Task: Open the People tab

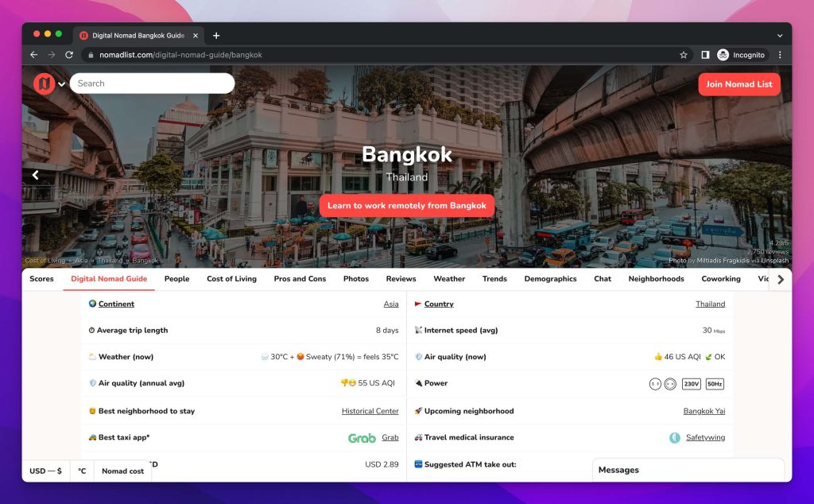Action: point(177,279)
